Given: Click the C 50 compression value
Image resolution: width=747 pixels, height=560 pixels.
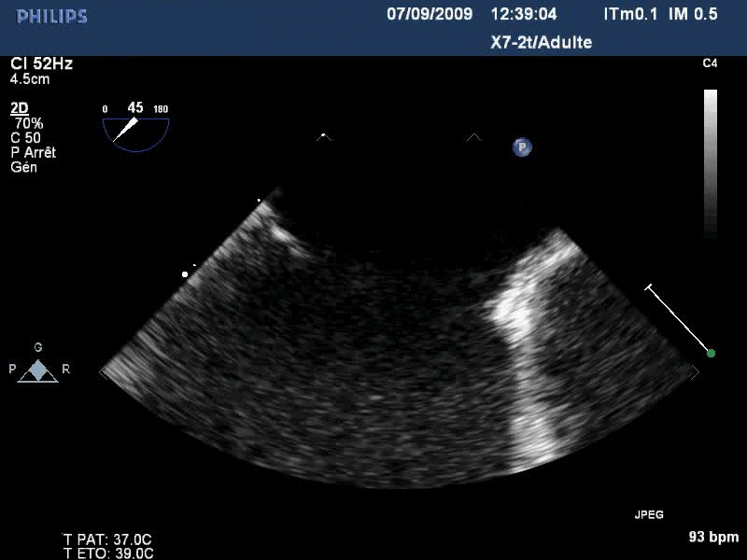Looking at the screenshot, I should coord(25,138).
